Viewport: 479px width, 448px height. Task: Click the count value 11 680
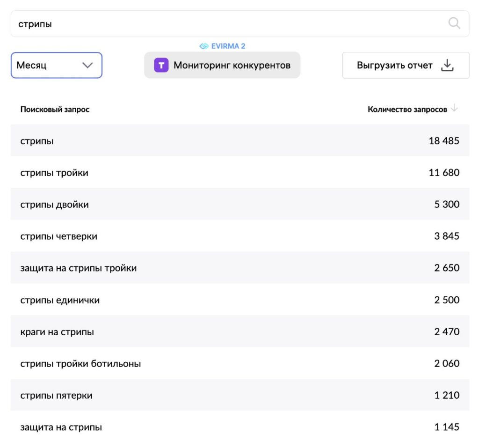(444, 172)
